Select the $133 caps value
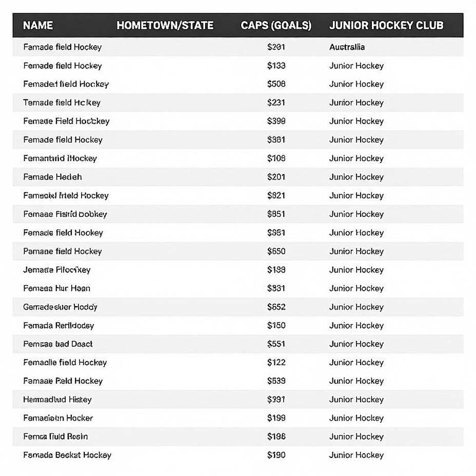The height and width of the screenshot is (476, 476). click(276, 66)
